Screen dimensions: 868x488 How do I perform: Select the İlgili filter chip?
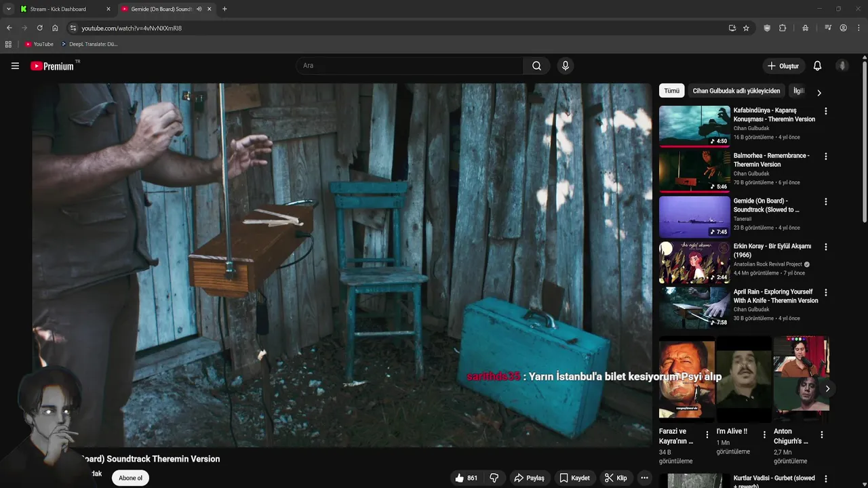pos(799,91)
